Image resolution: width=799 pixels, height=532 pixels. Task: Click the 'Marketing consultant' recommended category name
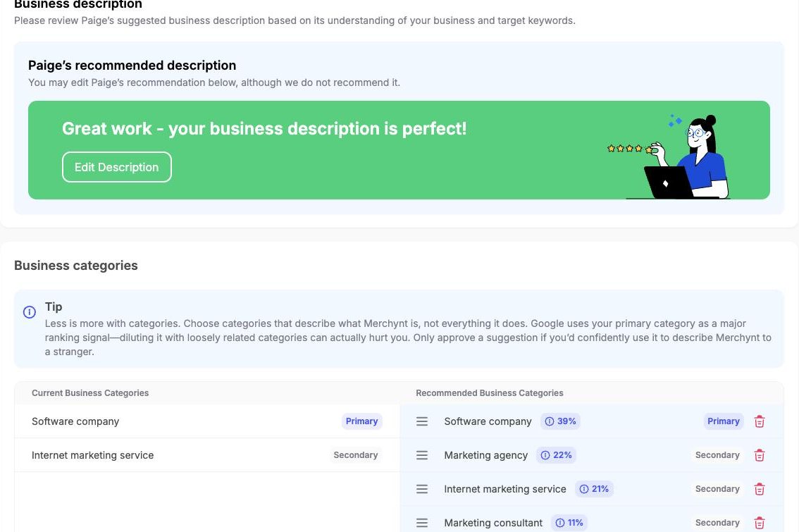click(493, 523)
